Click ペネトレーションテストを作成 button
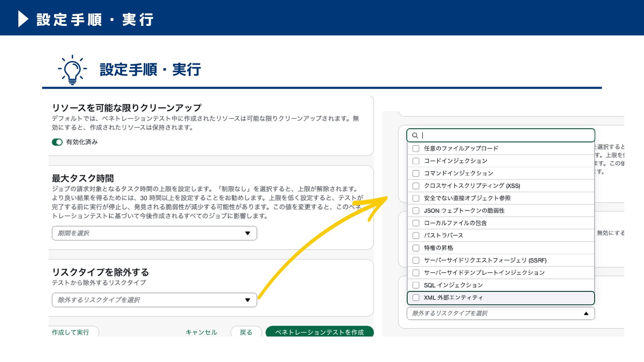 [x=320, y=331]
